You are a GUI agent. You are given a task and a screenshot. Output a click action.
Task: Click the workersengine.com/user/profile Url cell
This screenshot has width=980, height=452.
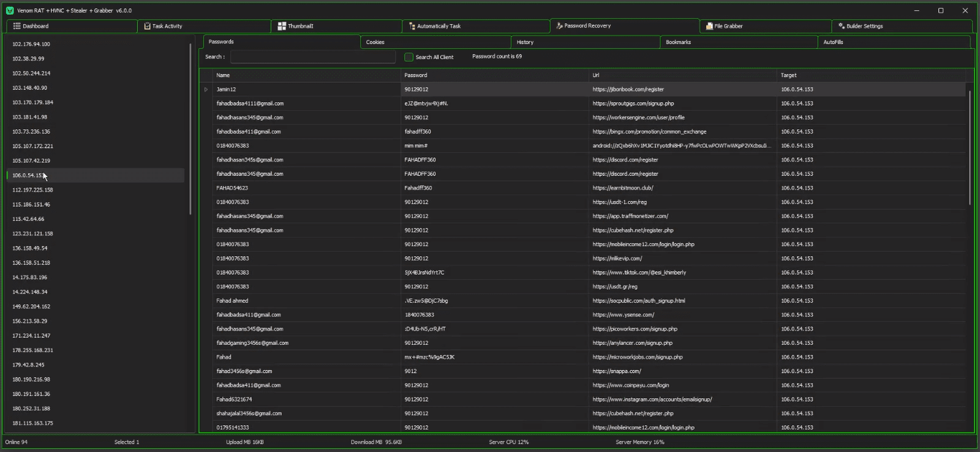(x=683, y=118)
